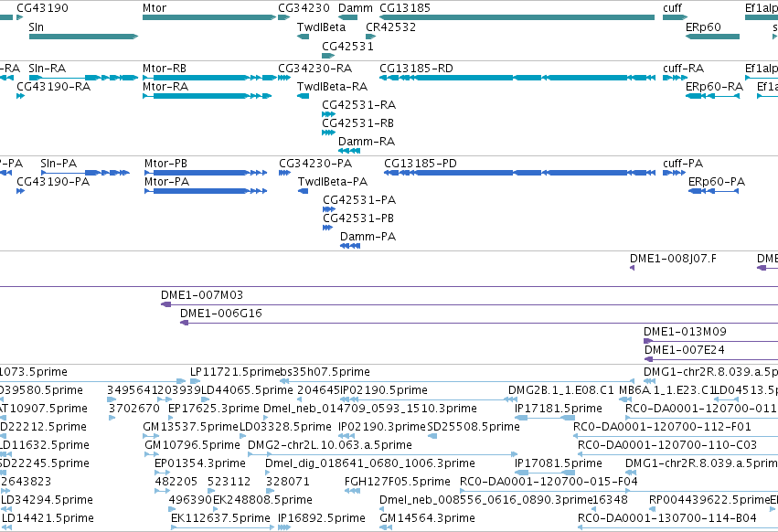Viewport: 778px width, 532px height.
Task: Click the EP17625.3prime EST label
Action: (213, 409)
